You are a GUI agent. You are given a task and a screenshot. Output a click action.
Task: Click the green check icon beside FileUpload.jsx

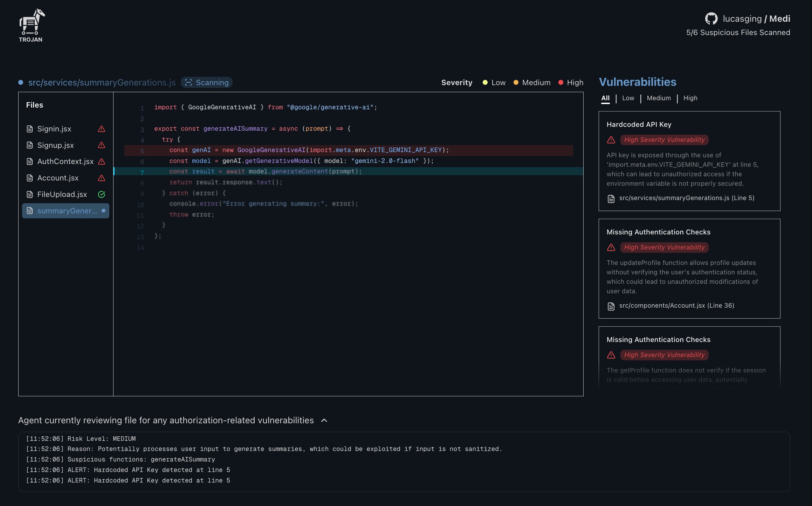pyautogui.click(x=102, y=194)
